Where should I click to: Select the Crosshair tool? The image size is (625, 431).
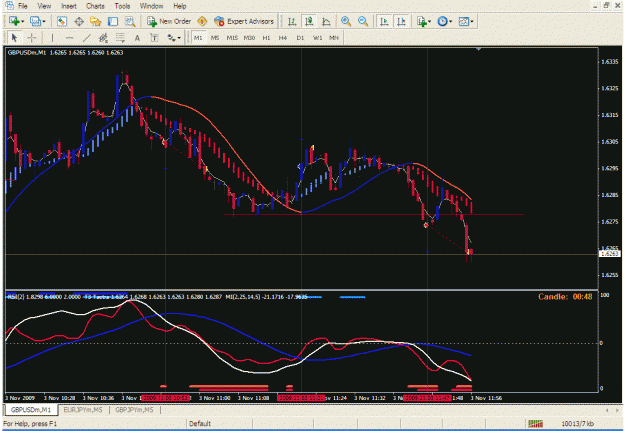click(x=31, y=38)
